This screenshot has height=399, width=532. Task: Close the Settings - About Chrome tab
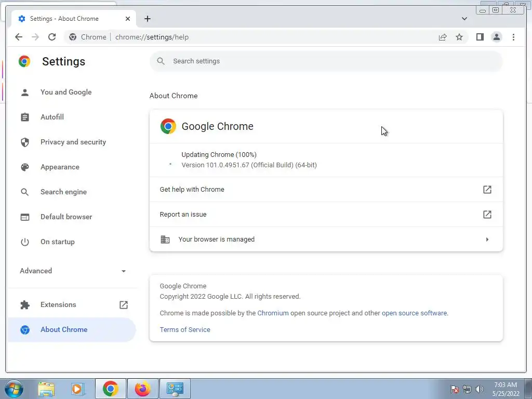click(128, 19)
